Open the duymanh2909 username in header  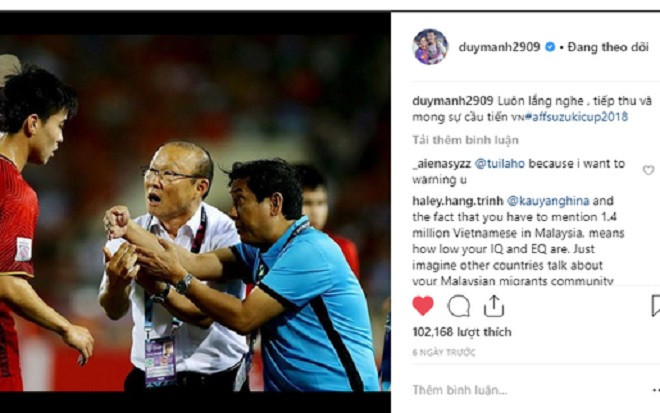pyautogui.click(x=499, y=47)
